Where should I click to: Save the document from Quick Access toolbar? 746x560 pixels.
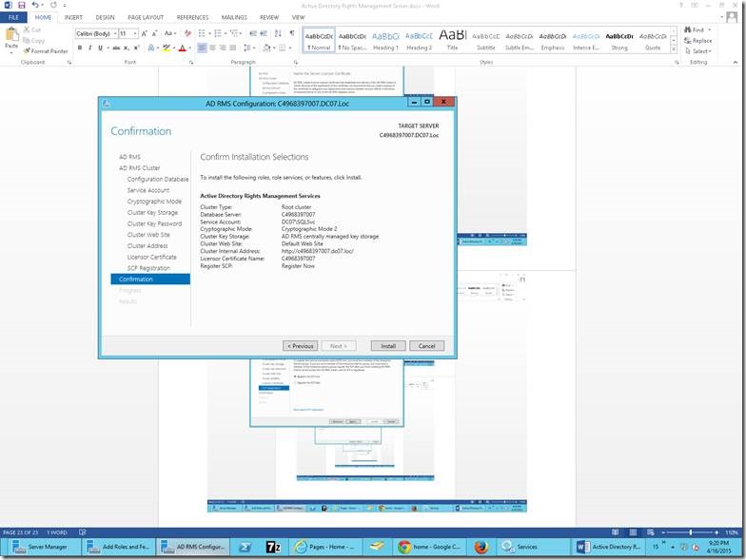22,6
